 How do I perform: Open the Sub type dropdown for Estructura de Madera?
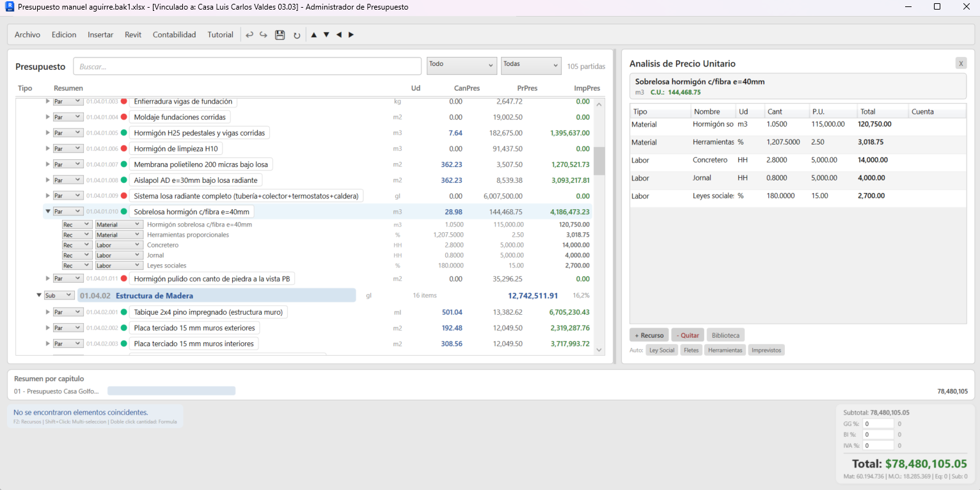59,296
